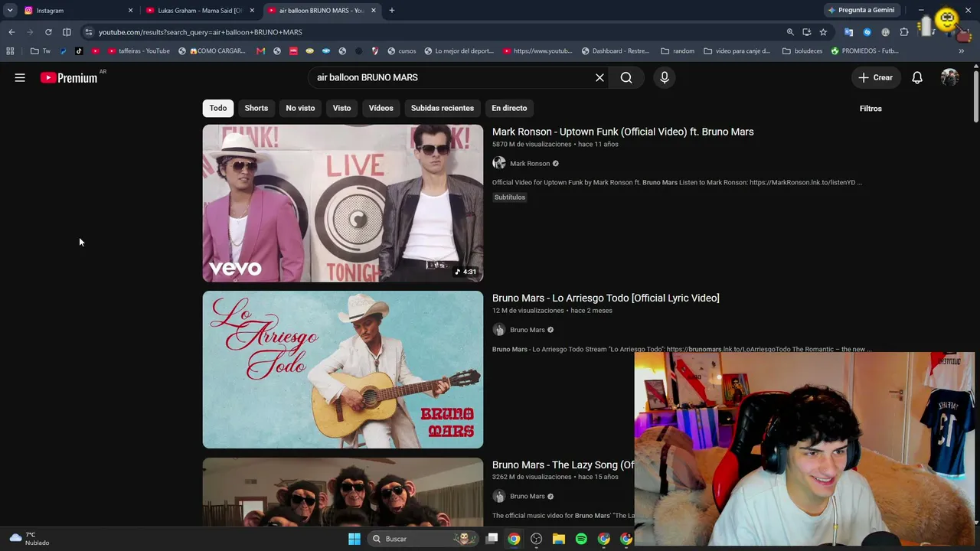The height and width of the screenshot is (551, 980).
Task: Open the extensions puzzle menu
Action: 904,32
